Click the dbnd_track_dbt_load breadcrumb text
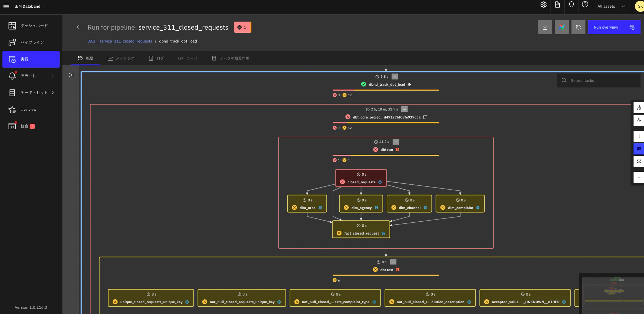This screenshot has height=314, width=644. pyautogui.click(x=178, y=41)
